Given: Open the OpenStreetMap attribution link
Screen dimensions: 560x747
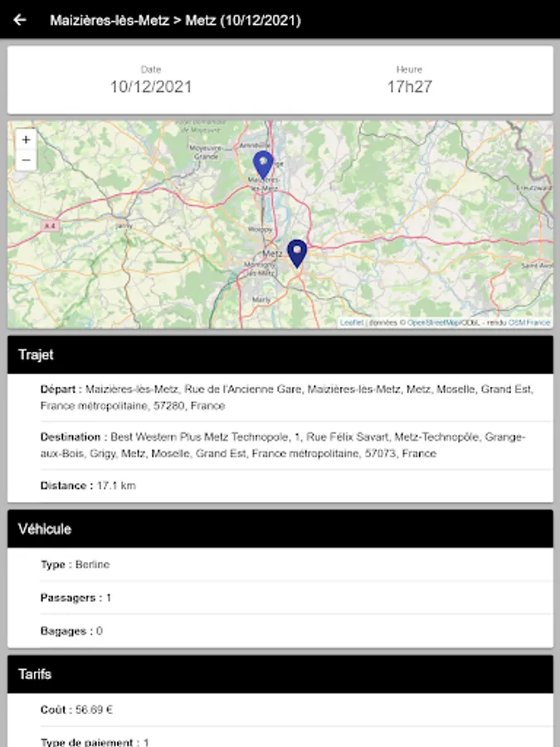Looking at the screenshot, I should tap(434, 323).
